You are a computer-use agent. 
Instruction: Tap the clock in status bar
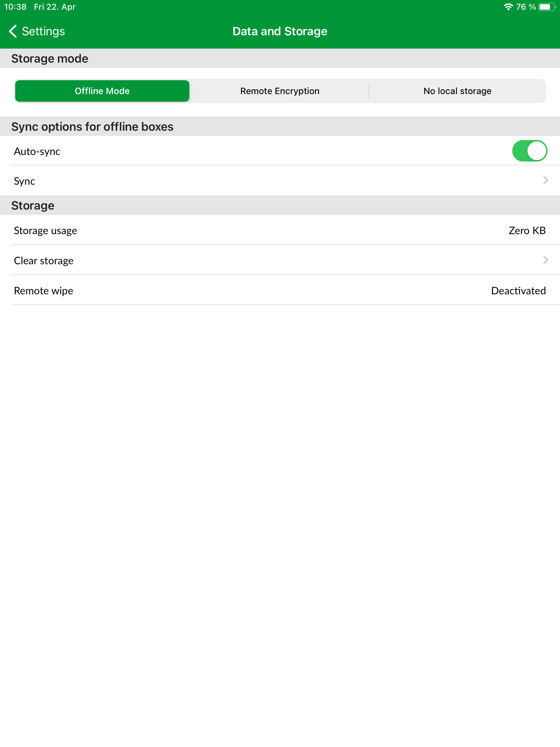tap(15, 7)
